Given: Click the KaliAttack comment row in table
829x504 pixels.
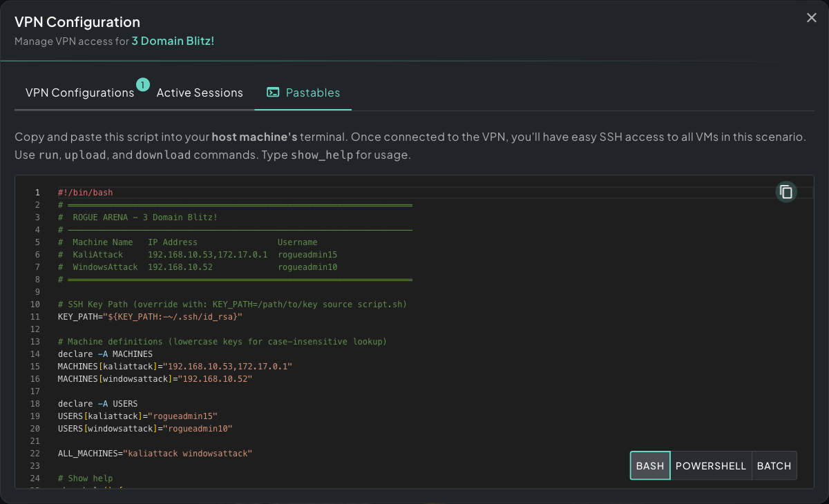Looking at the screenshot, I should (198, 255).
